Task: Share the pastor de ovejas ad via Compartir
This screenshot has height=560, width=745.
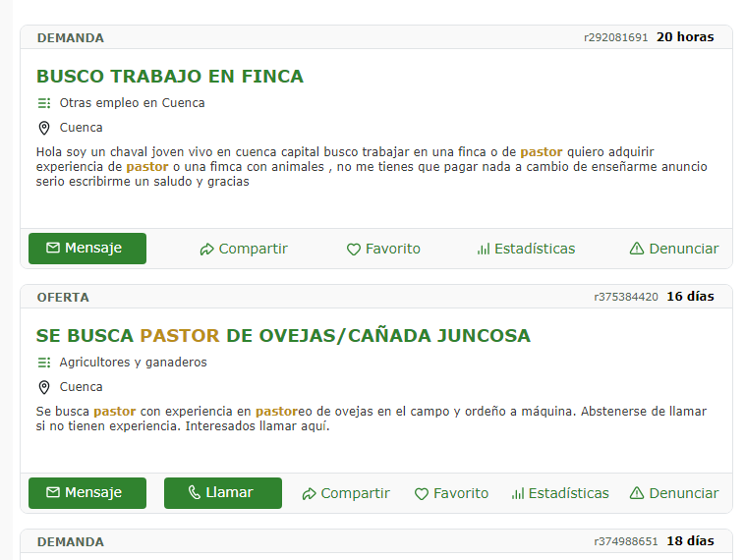Action: click(x=346, y=493)
